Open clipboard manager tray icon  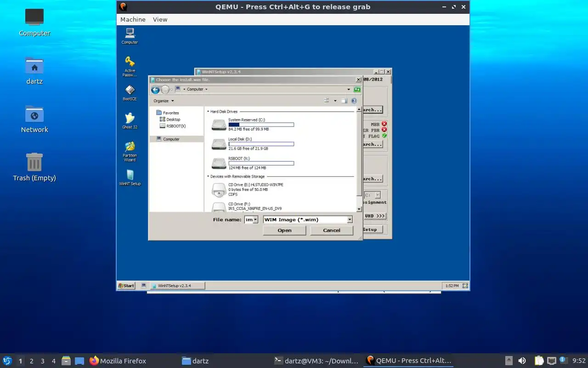pyautogui.click(x=539, y=361)
